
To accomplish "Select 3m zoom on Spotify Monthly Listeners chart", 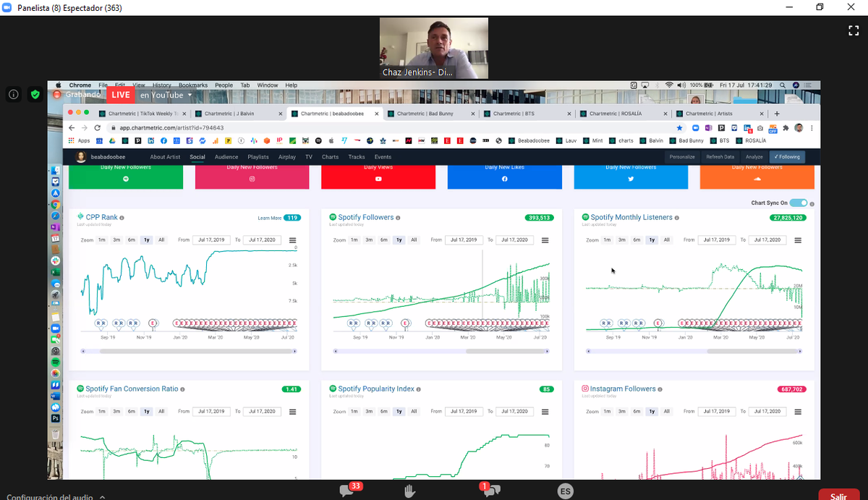I will 622,240.
